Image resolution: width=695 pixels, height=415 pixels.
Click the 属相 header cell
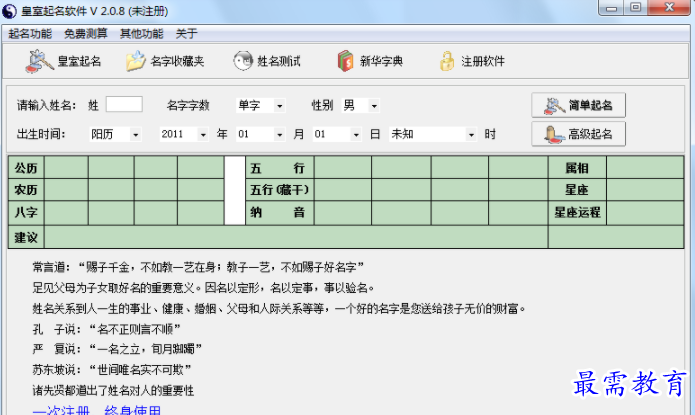click(577, 168)
